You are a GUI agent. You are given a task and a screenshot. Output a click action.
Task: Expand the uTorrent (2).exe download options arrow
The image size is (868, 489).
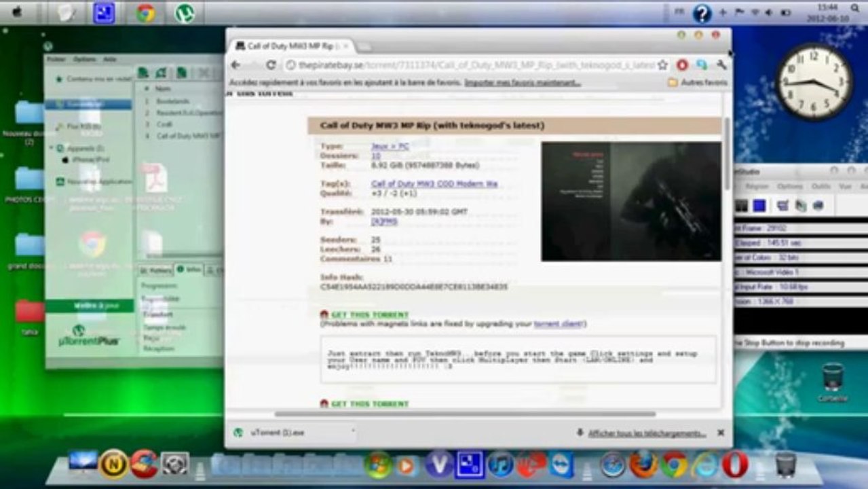click(352, 432)
